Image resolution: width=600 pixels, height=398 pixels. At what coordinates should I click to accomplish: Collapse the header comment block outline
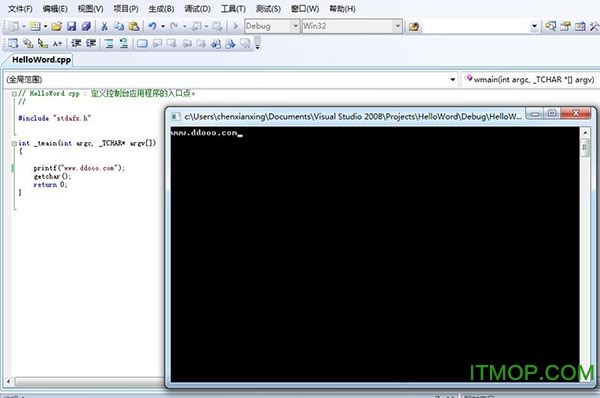(x=14, y=93)
